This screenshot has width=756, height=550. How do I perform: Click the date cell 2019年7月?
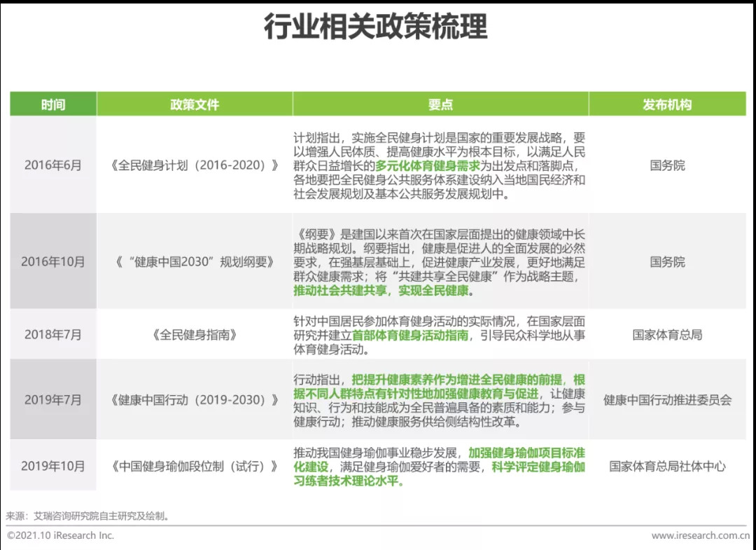tap(53, 400)
